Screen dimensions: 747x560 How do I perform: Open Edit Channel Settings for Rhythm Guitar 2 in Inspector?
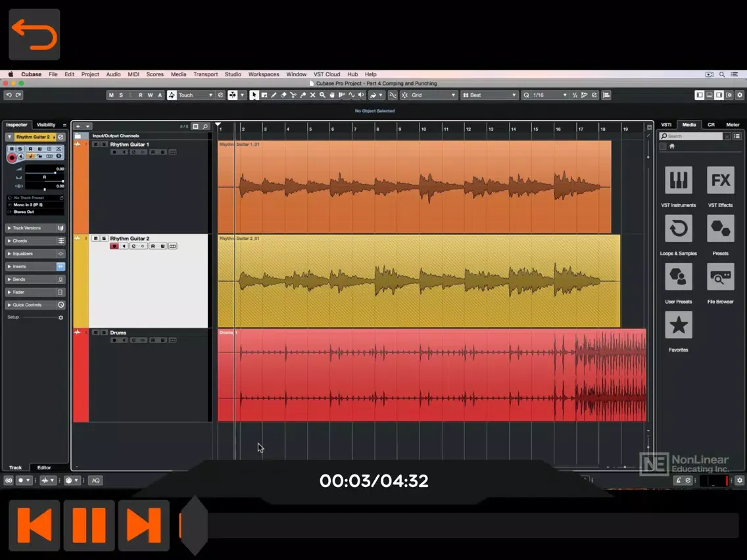[x=60, y=137]
